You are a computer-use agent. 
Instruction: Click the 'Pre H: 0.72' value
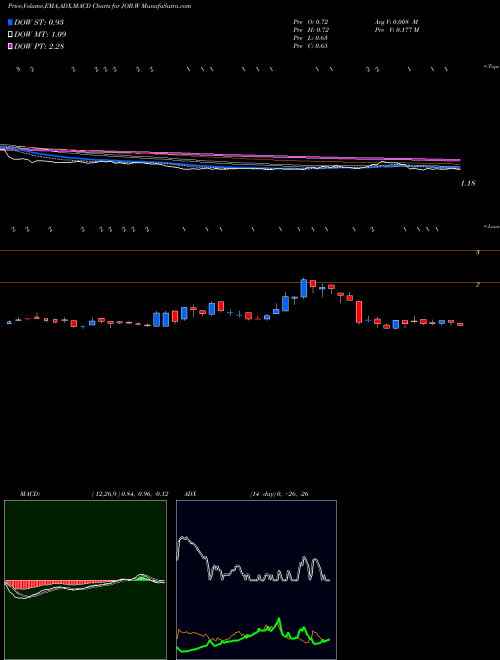coord(311,30)
